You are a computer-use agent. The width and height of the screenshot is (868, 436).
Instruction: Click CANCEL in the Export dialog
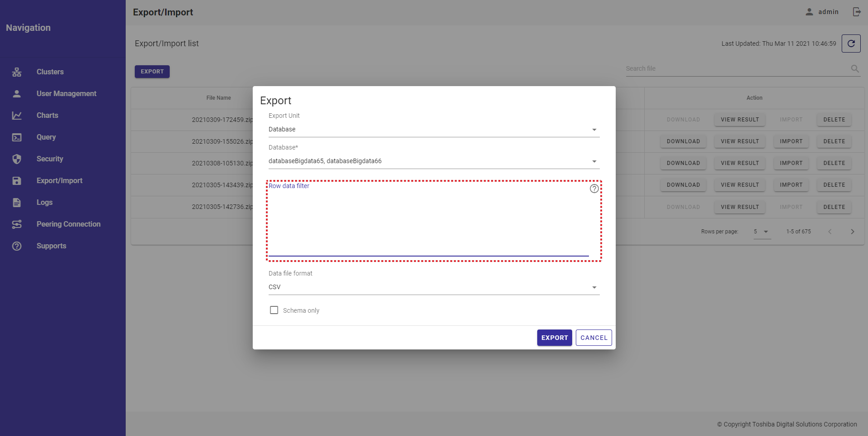coord(594,338)
